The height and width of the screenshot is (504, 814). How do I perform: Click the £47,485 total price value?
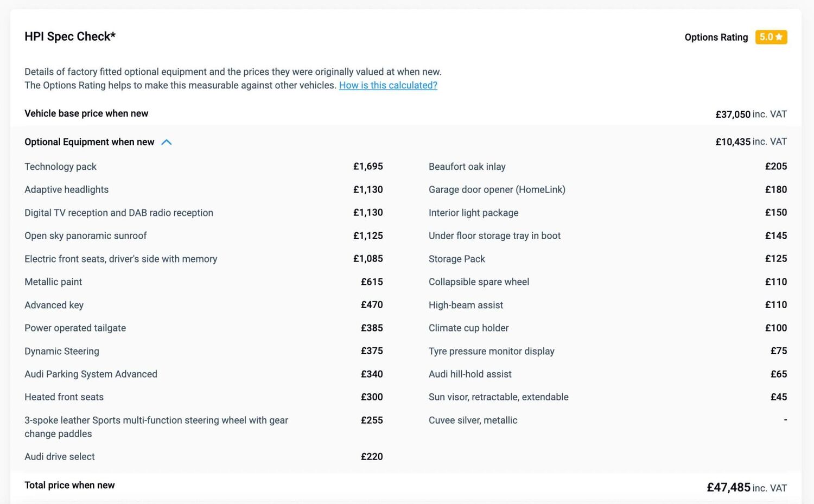point(728,487)
